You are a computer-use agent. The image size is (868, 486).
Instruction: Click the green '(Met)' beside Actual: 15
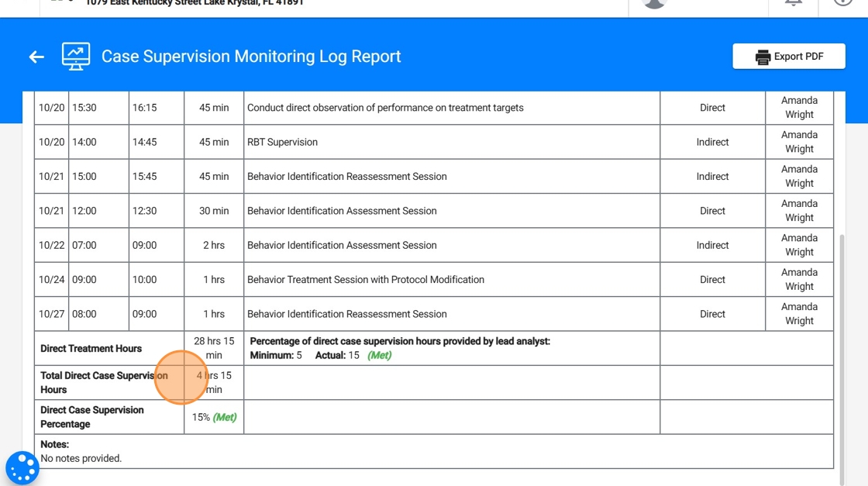coord(379,355)
